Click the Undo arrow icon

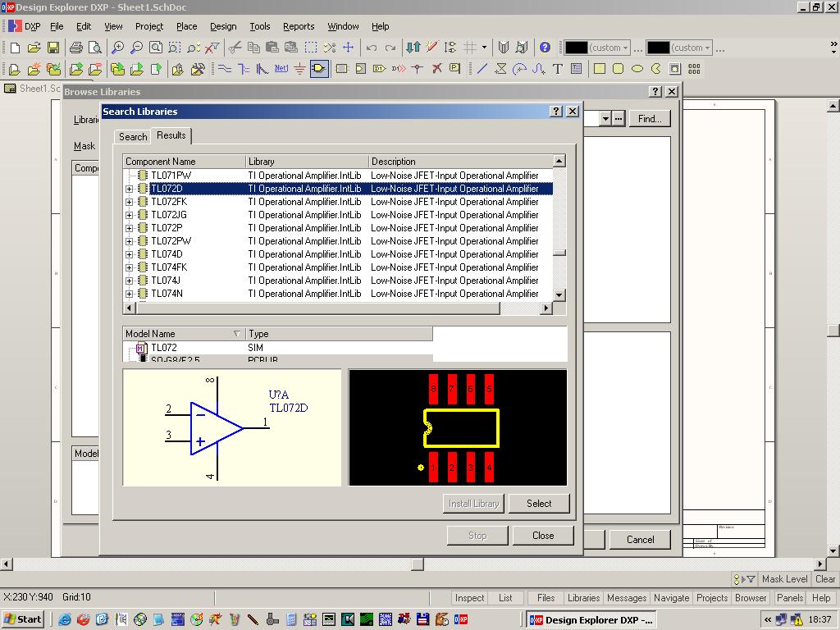coord(372,48)
